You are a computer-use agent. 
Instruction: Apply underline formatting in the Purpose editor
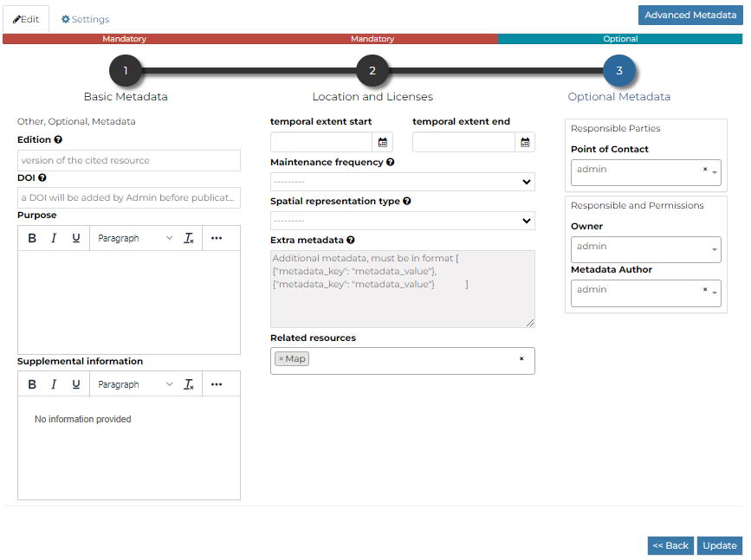click(x=77, y=237)
